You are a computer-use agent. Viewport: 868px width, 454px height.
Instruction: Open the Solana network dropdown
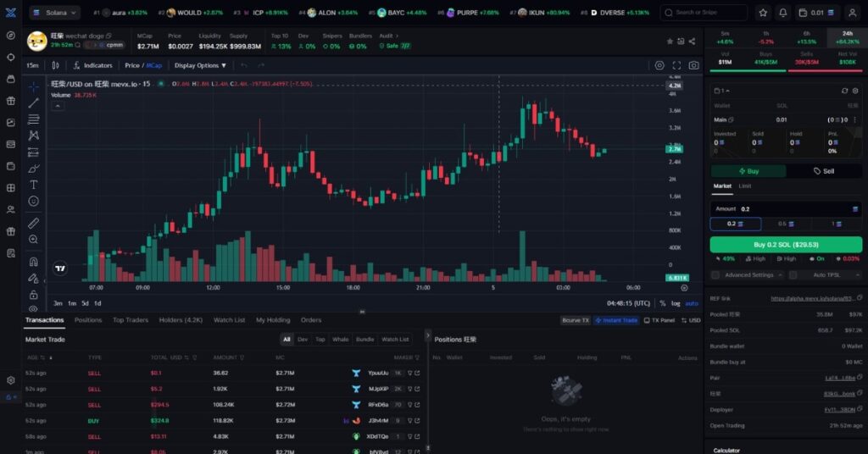coord(54,12)
